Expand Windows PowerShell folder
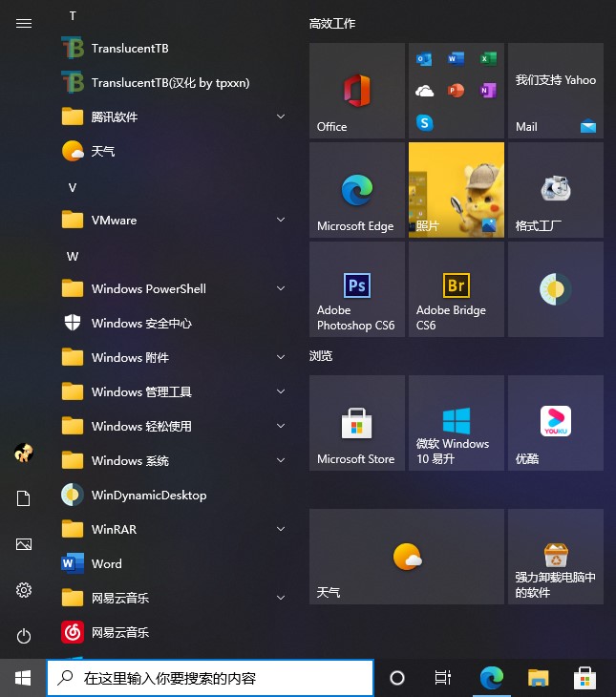Screen dimensions: 616x697 click(175, 289)
